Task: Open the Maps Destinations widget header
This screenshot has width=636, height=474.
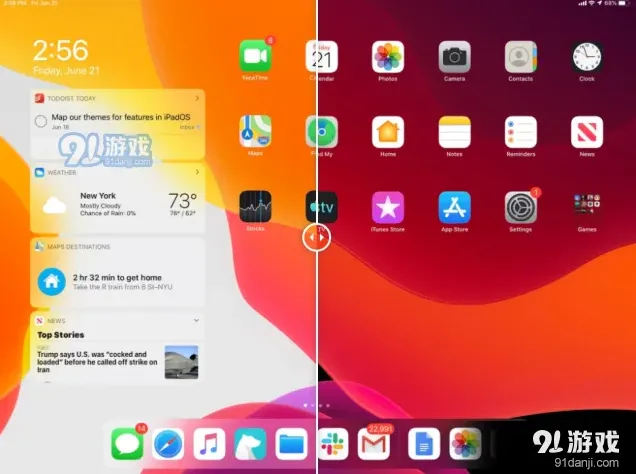Action: click(118, 247)
